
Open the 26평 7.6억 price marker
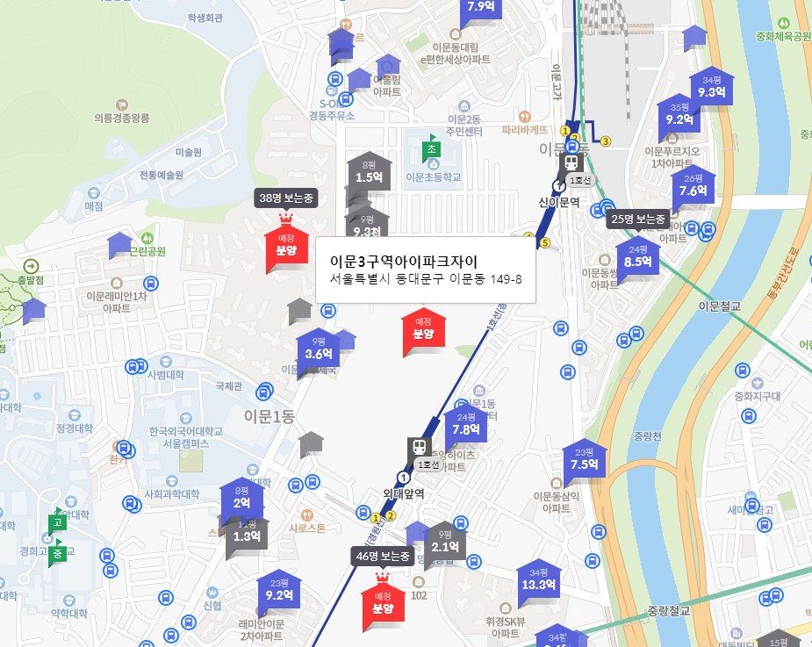[693, 185]
